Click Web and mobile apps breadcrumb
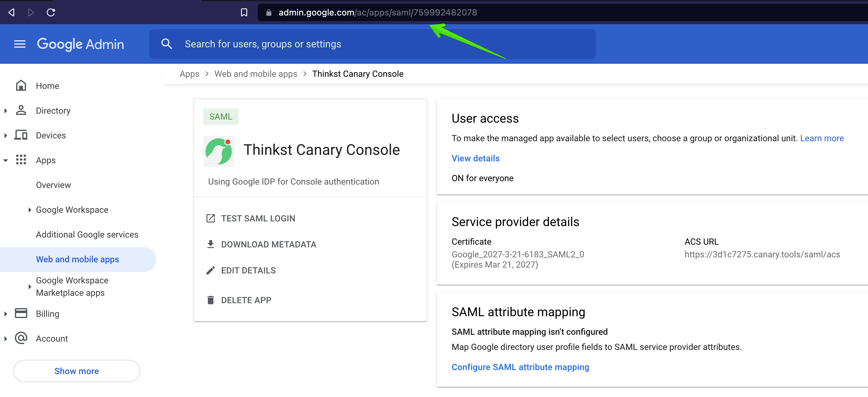Viewport: 868px width, 397px height. [x=256, y=74]
